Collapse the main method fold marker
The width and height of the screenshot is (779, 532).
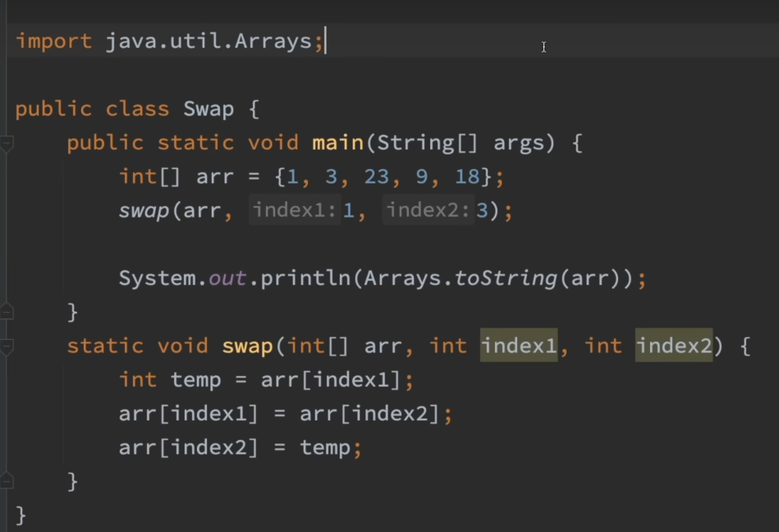(x=7, y=144)
